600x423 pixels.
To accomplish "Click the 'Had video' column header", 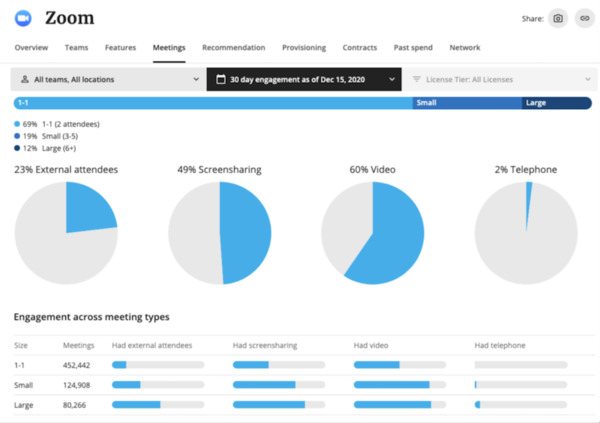I will [371, 345].
